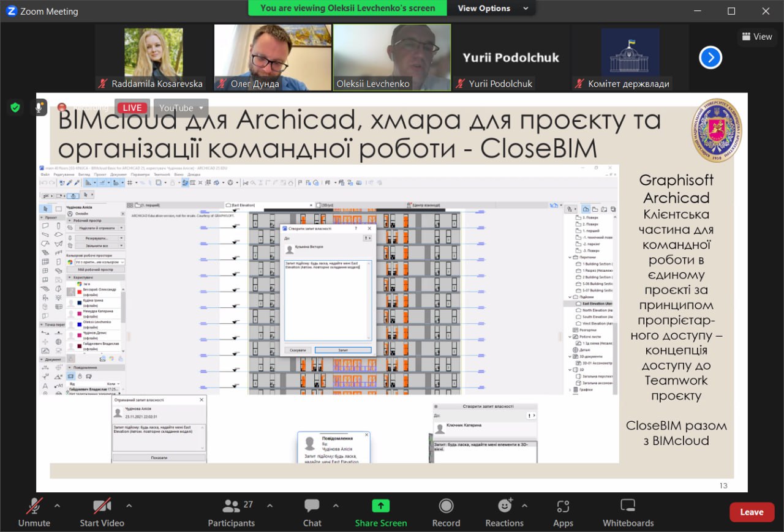Switch to the 1. перший floor tab

175,205
